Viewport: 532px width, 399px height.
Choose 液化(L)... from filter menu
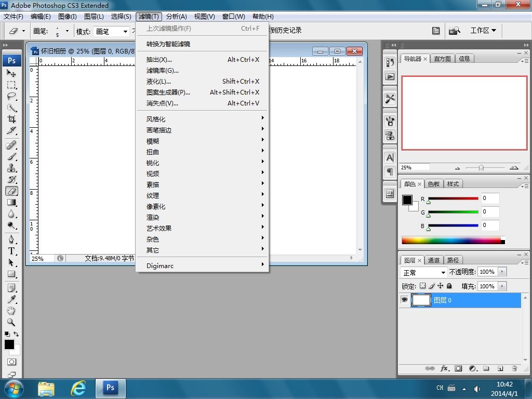202,82
